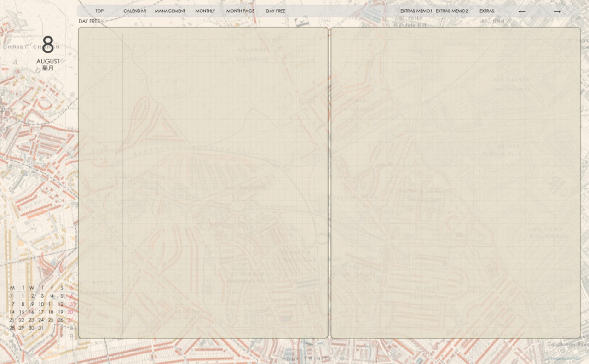Image resolution: width=589 pixels, height=364 pixels.
Task: Select date 30 in the mini calendar
Action: click(31, 328)
